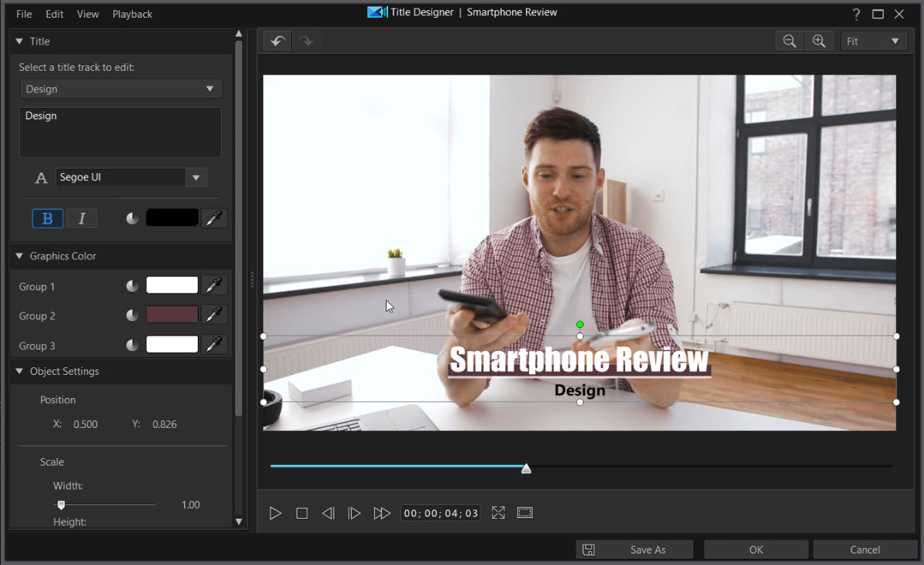This screenshot has width=924, height=565.
Task: Open the Edit menu
Action: pyautogui.click(x=55, y=14)
